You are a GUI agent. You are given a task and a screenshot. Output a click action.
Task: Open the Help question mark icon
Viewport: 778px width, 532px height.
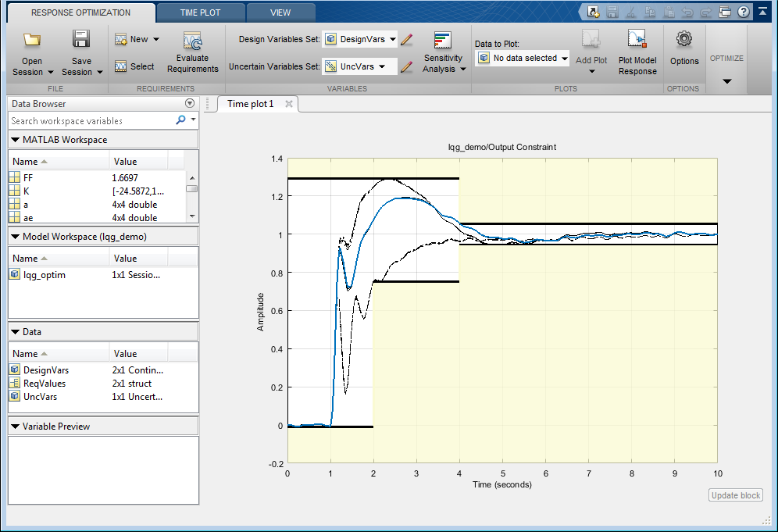(743, 12)
